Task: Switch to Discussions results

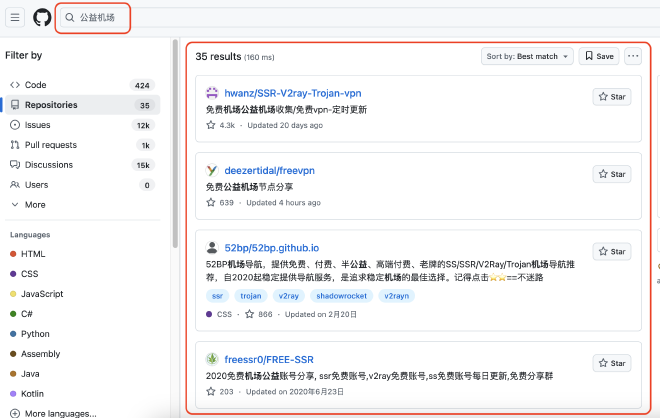Action: pos(81,165)
